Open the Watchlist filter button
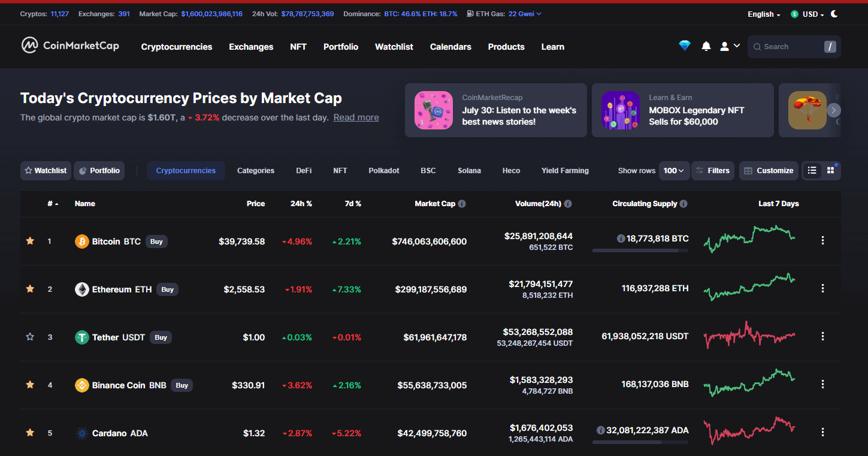Image resolution: width=868 pixels, height=456 pixels. click(x=46, y=171)
